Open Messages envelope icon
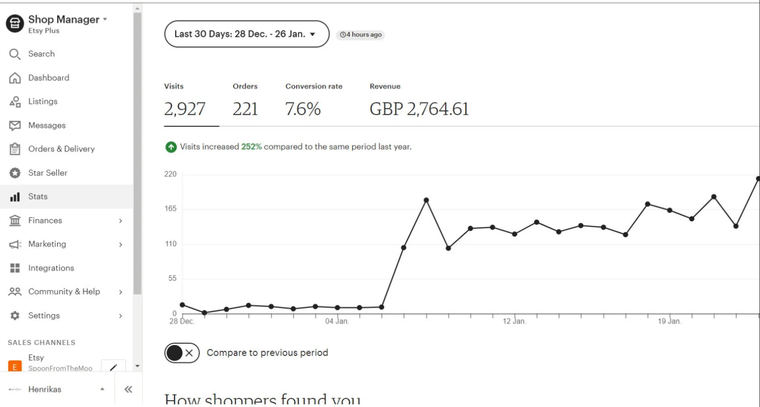 coord(15,126)
